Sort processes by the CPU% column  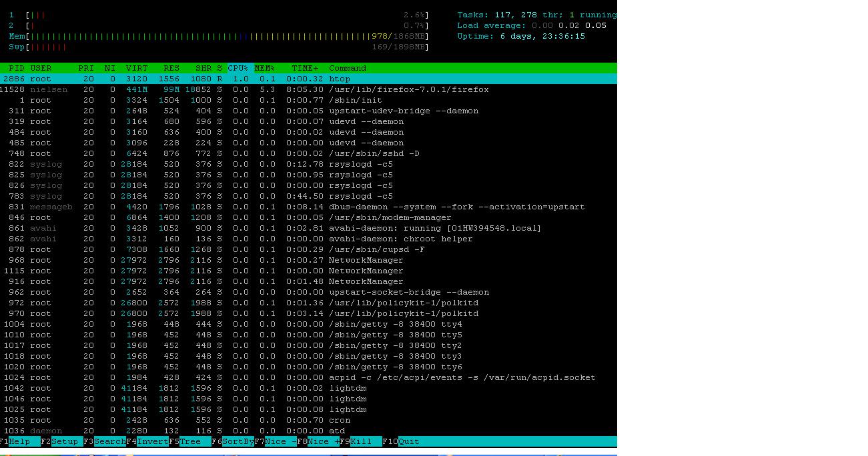click(x=237, y=67)
